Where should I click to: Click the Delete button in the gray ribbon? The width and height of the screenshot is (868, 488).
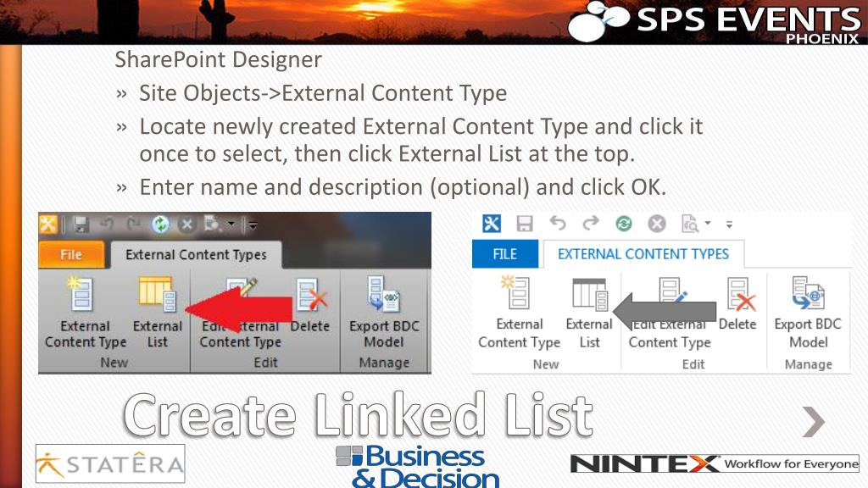[x=310, y=306]
